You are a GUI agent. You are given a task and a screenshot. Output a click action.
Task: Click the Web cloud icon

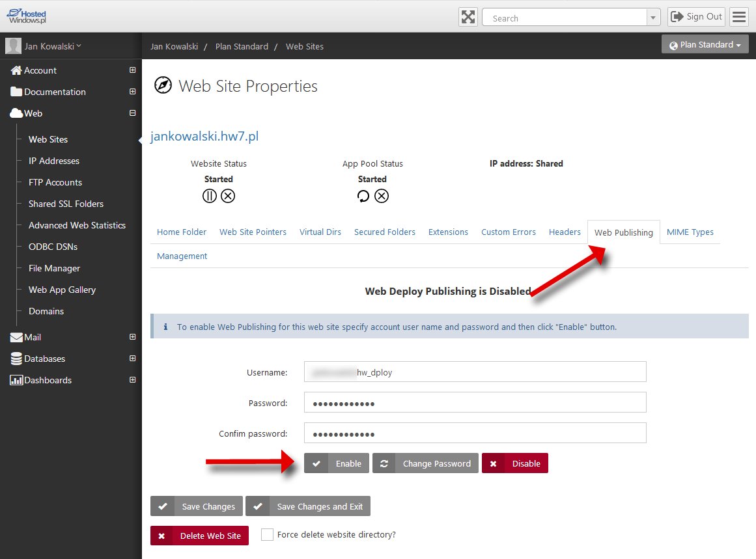click(16, 113)
